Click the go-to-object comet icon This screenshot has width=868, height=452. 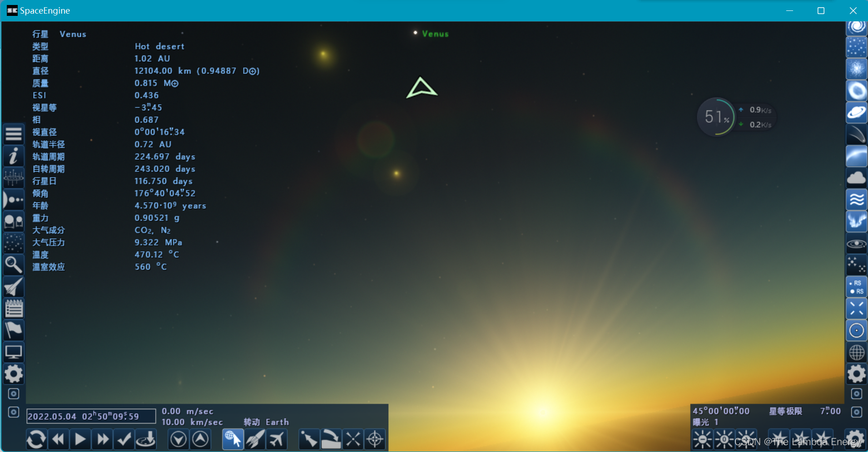[309, 439]
